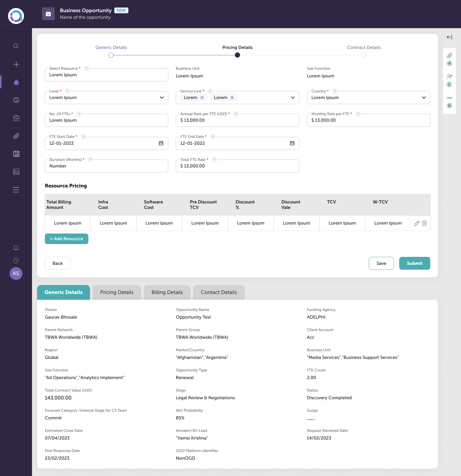Click the edit pencil icon in pricing row
Screen dimensions: 461x476
(417, 223)
